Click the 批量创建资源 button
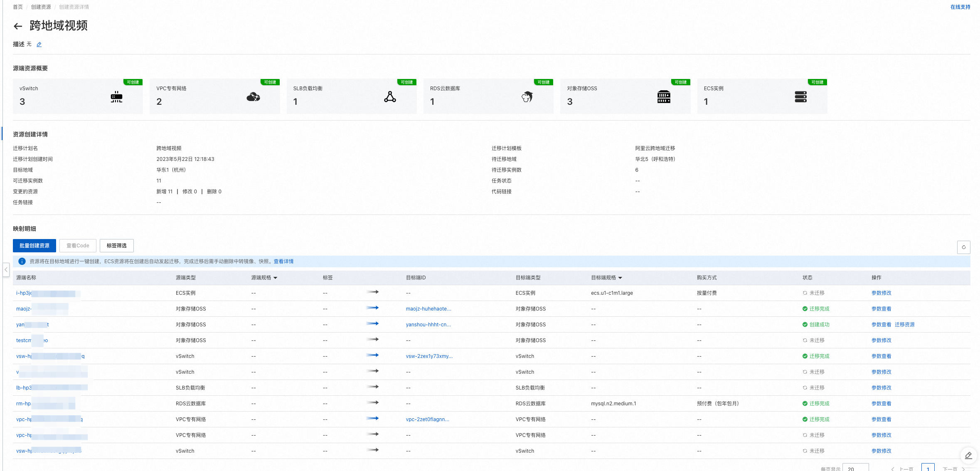Screen dimensions: 980x471 (34, 246)
